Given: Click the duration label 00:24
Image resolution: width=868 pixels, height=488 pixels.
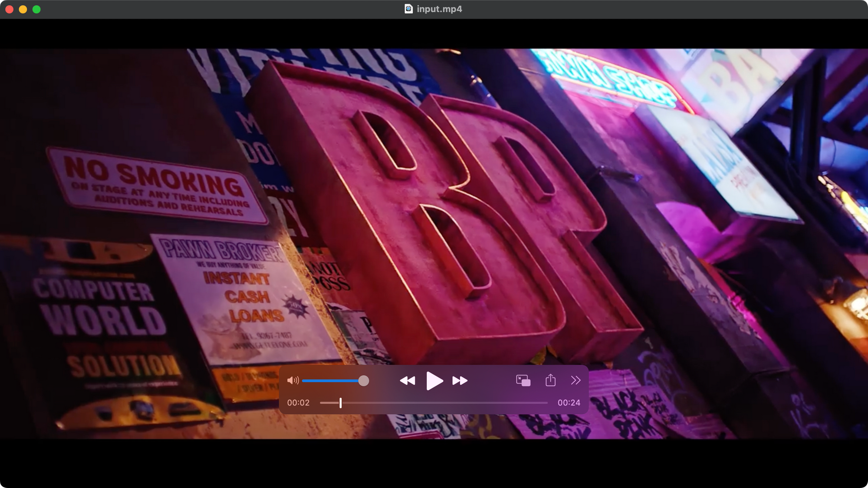Looking at the screenshot, I should (x=569, y=403).
